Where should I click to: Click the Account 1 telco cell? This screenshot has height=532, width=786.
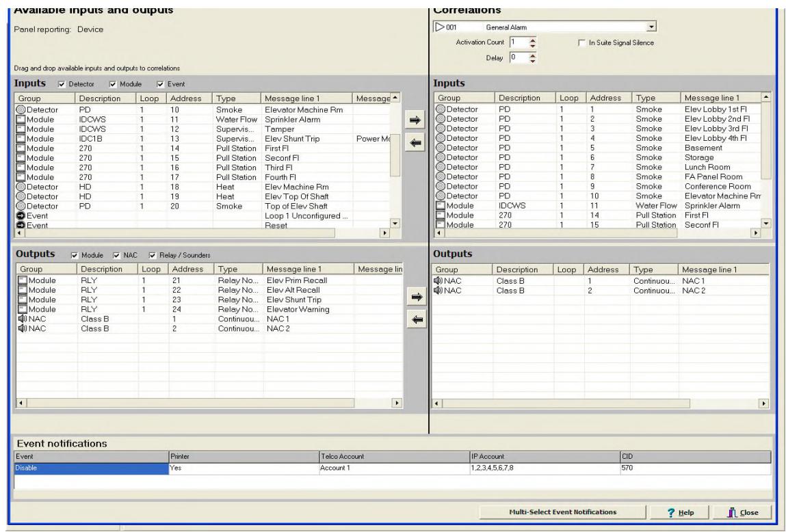click(x=395, y=468)
